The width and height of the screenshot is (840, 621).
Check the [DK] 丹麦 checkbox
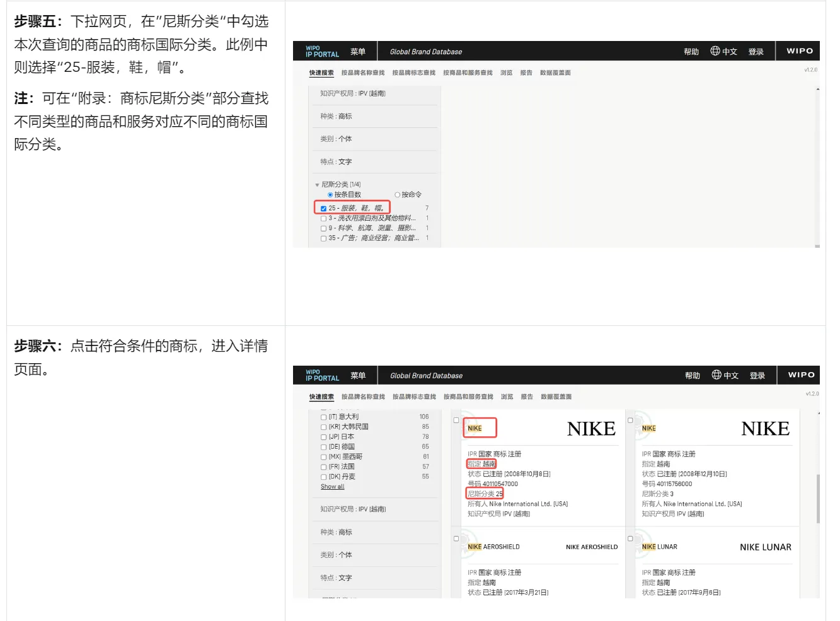(323, 477)
